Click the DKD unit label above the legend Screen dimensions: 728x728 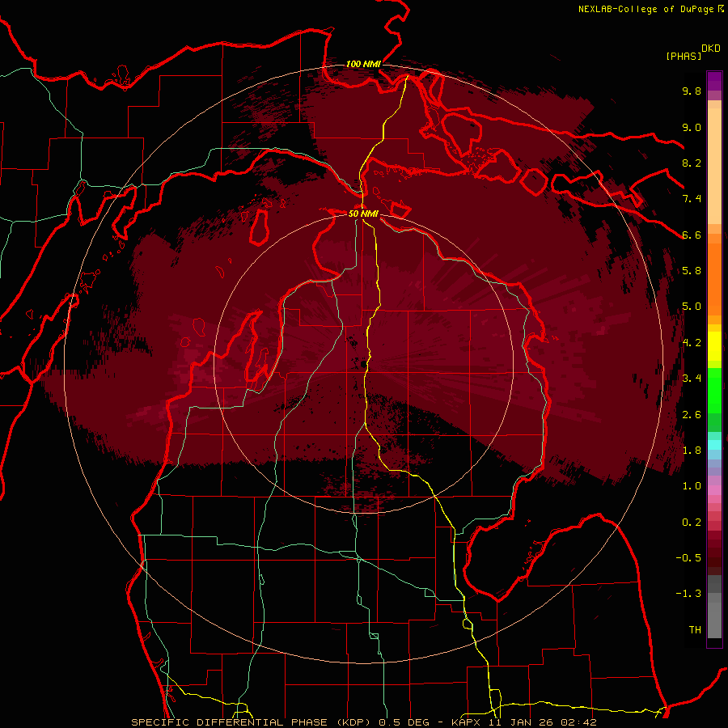click(710, 49)
